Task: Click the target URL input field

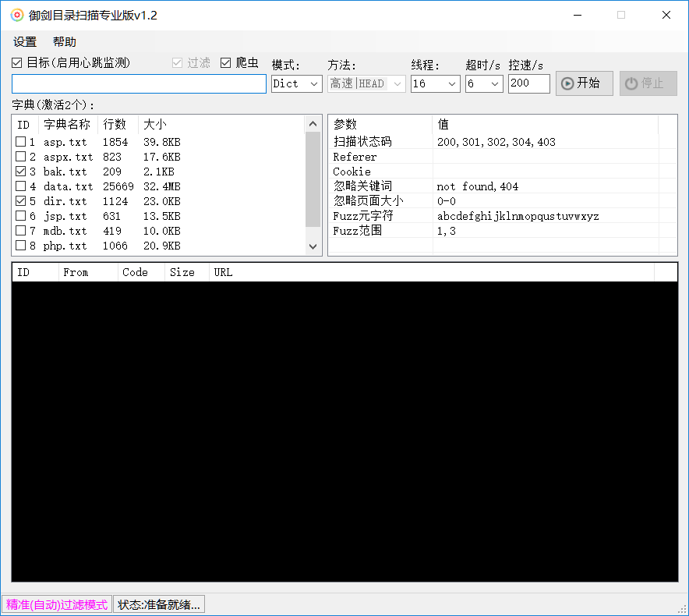Action: click(139, 83)
